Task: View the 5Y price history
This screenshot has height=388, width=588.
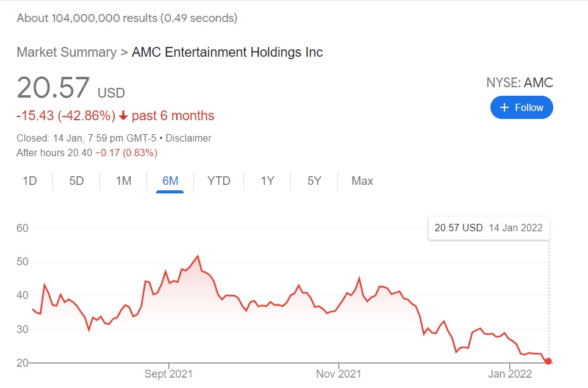Action: pyautogui.click(x=314, y=181)
